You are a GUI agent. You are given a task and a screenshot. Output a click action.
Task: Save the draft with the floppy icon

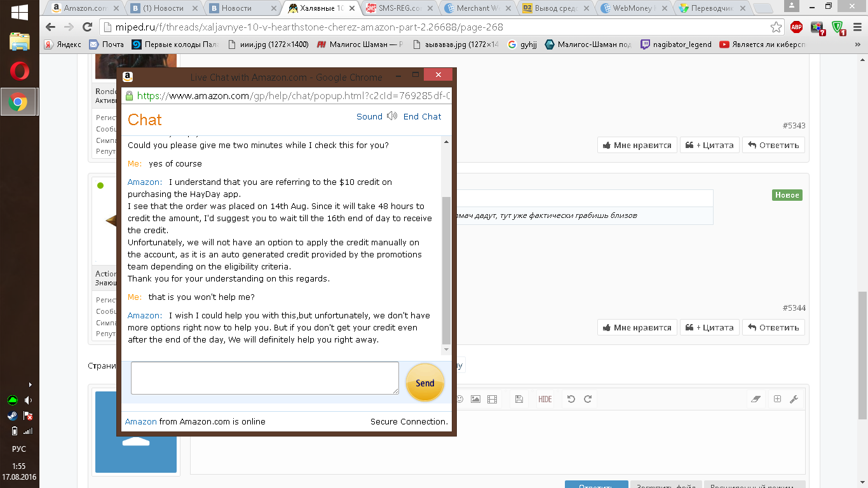(519, 399)
